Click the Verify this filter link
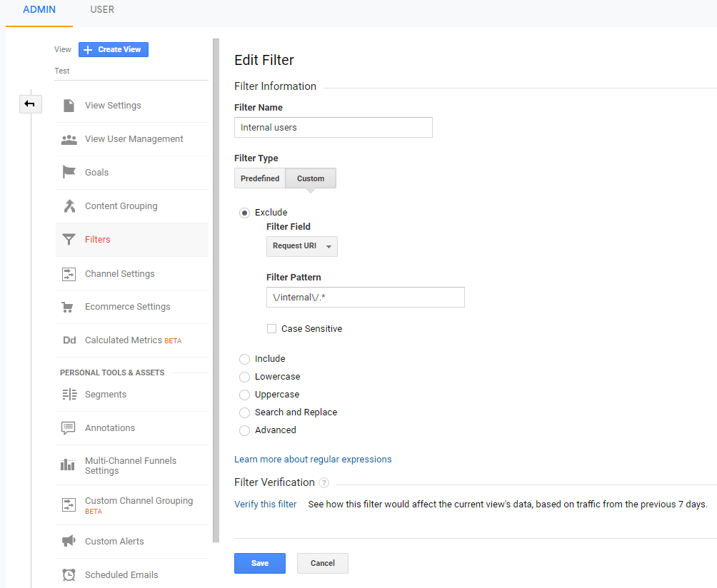This screenshot has height=588, width=717. point(265,504)
